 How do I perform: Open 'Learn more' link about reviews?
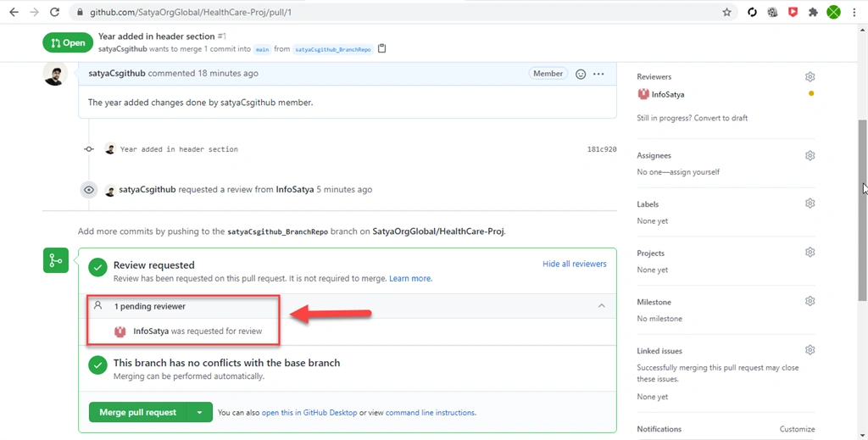(x=410, y=278)
